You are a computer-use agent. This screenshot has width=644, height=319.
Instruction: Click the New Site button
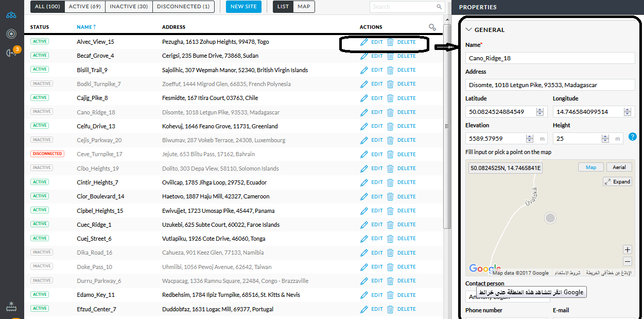244,7
